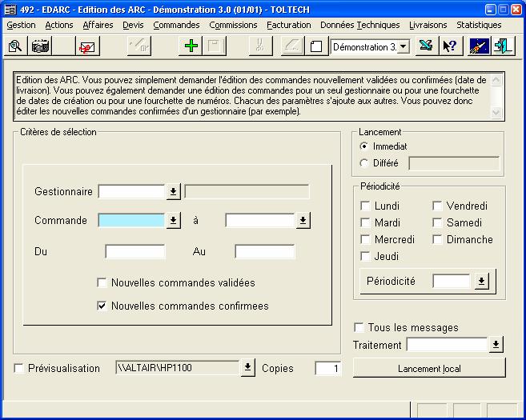Viewport: 526px width, 420px height.
Task: Click the exit door toolbar icon
Action: [503, 46]
